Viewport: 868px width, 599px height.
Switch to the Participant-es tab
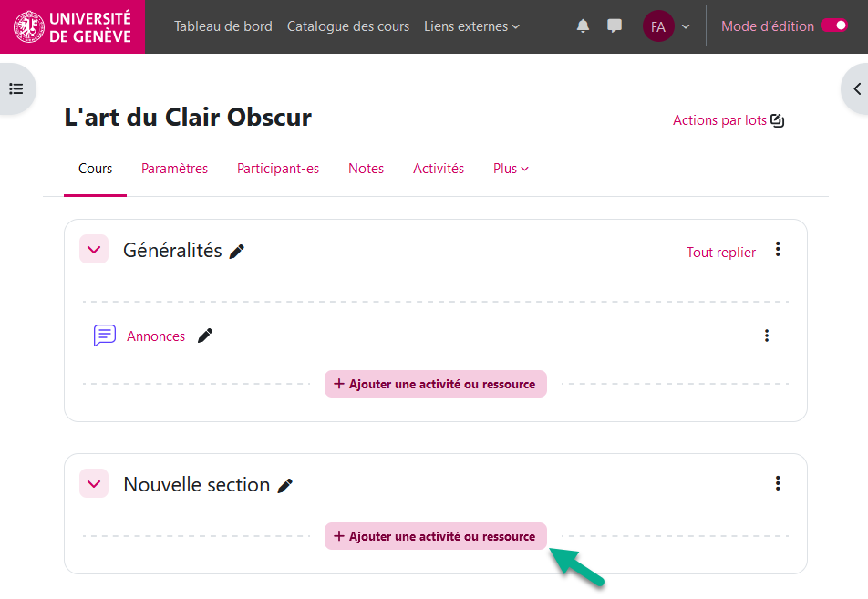click(x=278, y=169)
